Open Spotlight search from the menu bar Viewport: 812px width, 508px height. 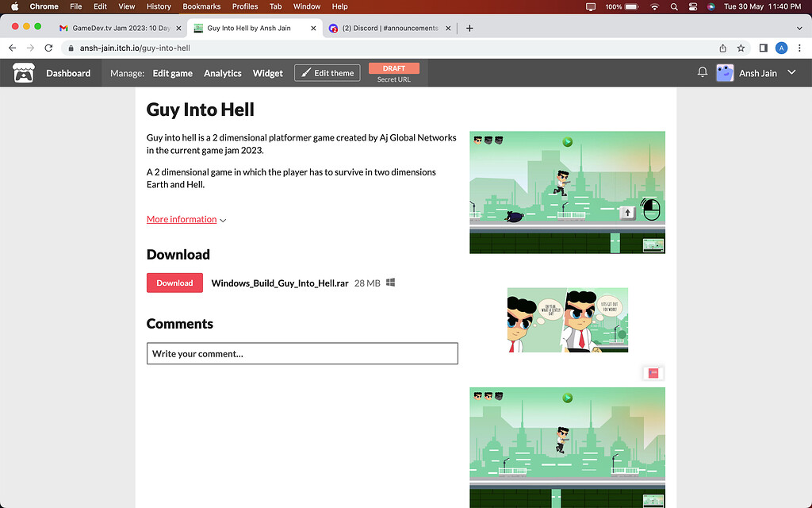tap(674, 6)
